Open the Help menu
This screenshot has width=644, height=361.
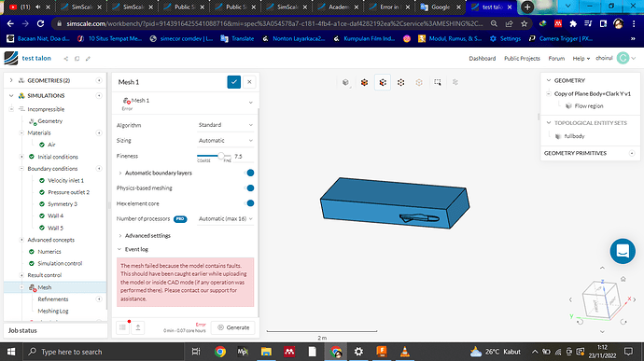[581, 59]
